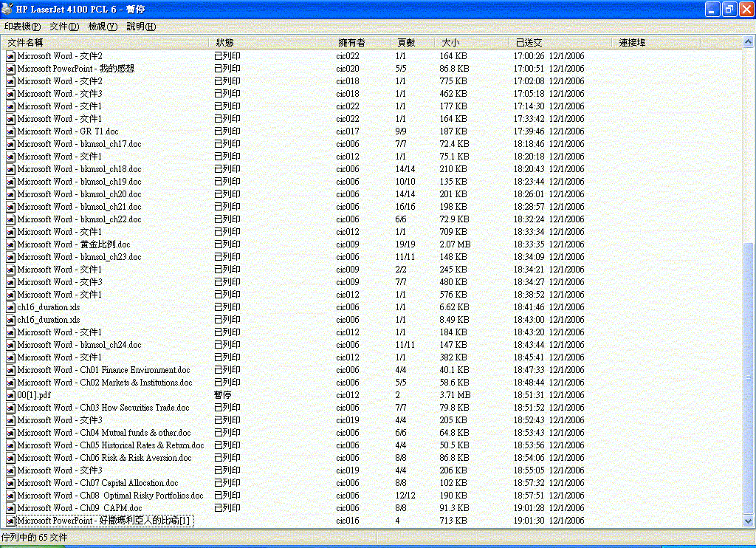
Task: Sort by the 頁數 column header
Action: [413, 42]
